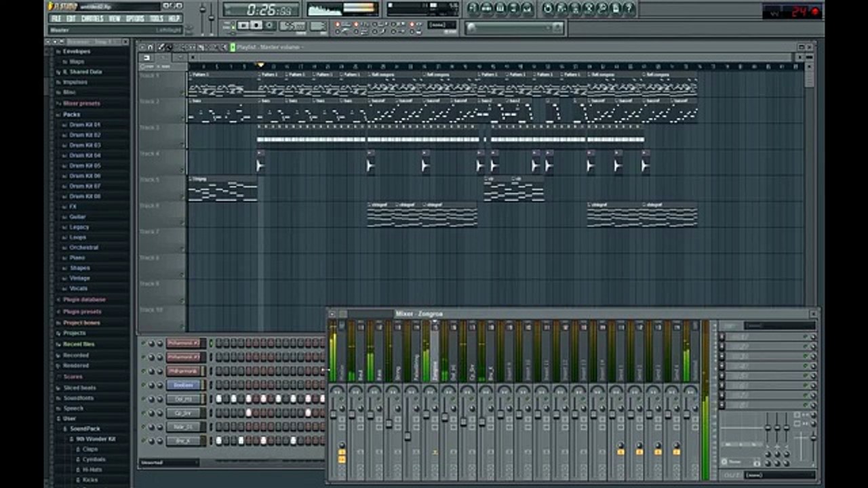Open the Kicks folder in browser
Image resolution: width=868 pixels, height=488 pixels.
tap(90, 480)
